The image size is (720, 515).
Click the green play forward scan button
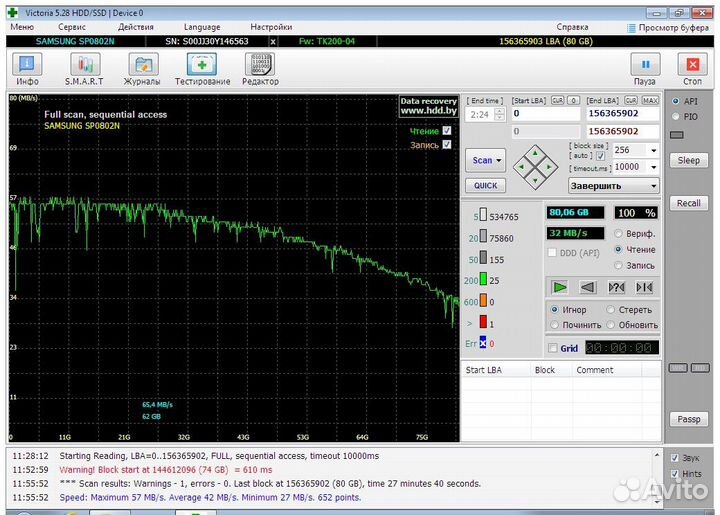click(x=560, y=287)
